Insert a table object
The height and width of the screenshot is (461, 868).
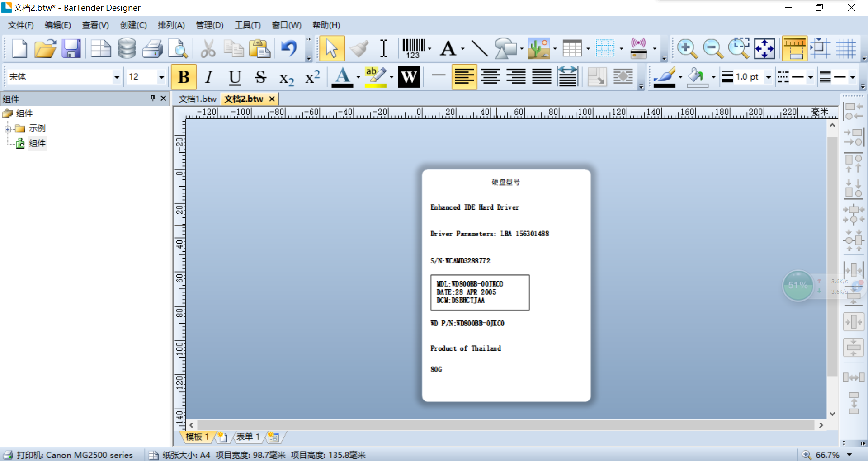(x=572, y=49)
